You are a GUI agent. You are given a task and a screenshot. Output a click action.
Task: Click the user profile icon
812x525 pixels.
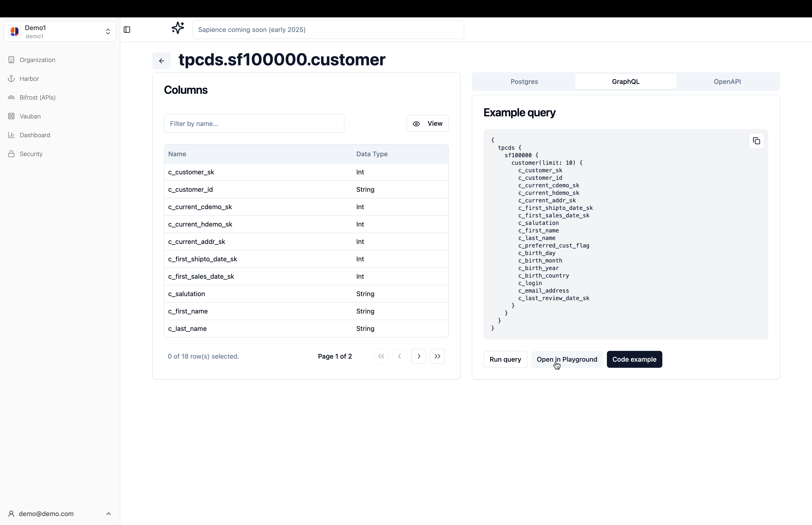click(11, 513)
